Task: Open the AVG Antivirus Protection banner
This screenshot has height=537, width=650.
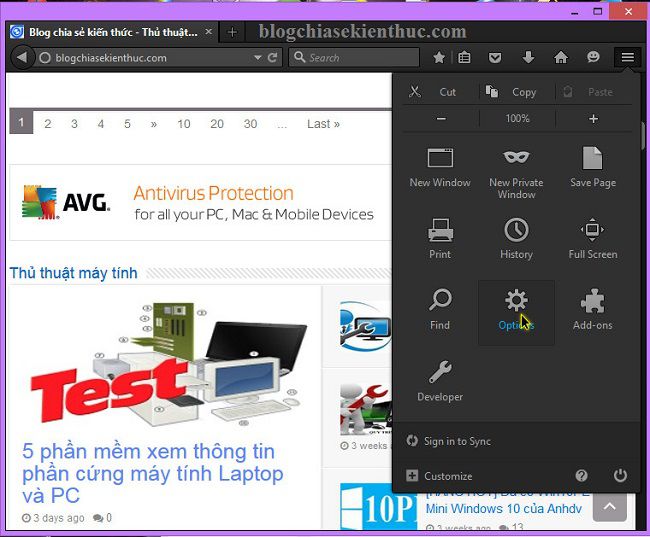Action: (201, 203)
